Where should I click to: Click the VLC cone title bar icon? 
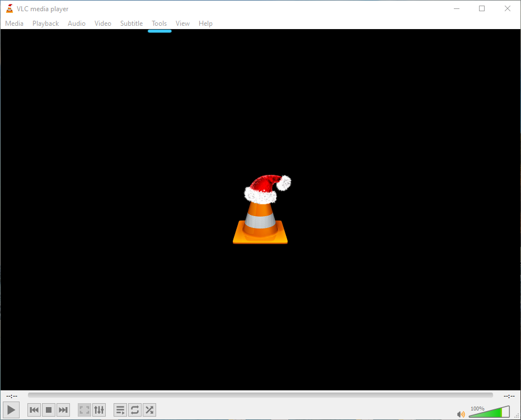click(10, 8)
